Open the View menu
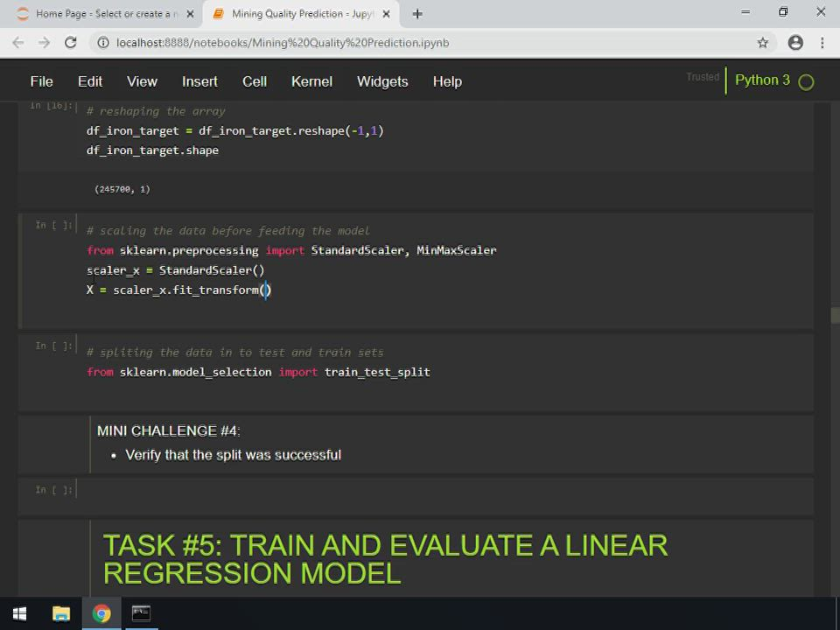Viewport: 840px width, 630px height. (x=142, y=81)
